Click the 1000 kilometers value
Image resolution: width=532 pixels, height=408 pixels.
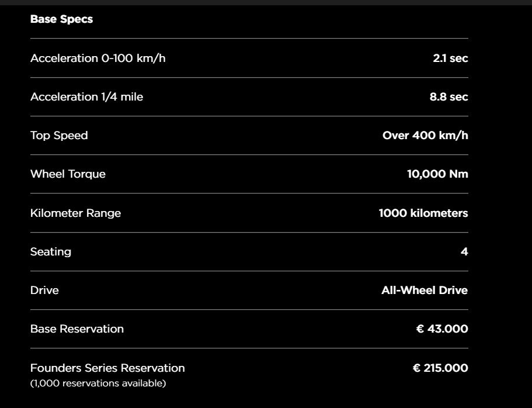(x=423, y=213)
